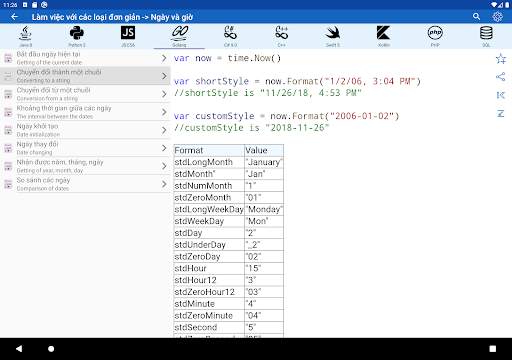Click the Z-shaped icon on right edge

[501, 113]
